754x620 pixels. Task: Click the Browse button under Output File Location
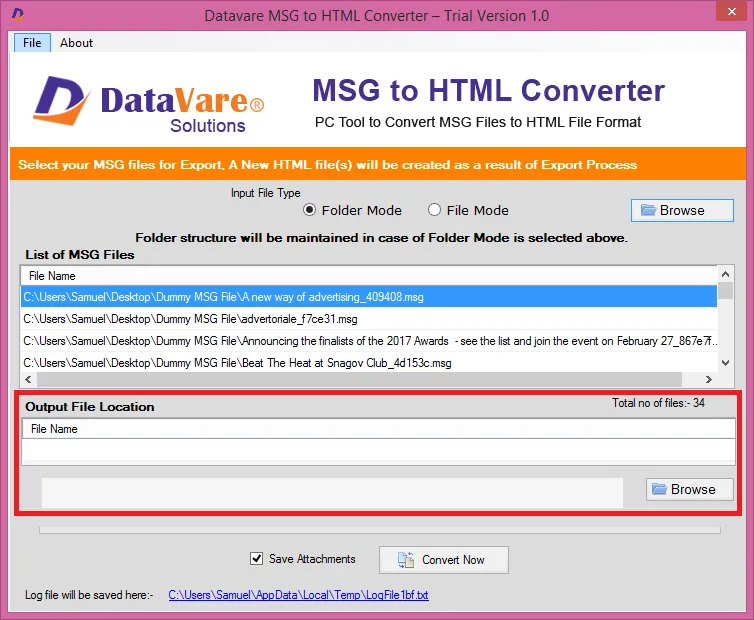(x=690, y=489)
